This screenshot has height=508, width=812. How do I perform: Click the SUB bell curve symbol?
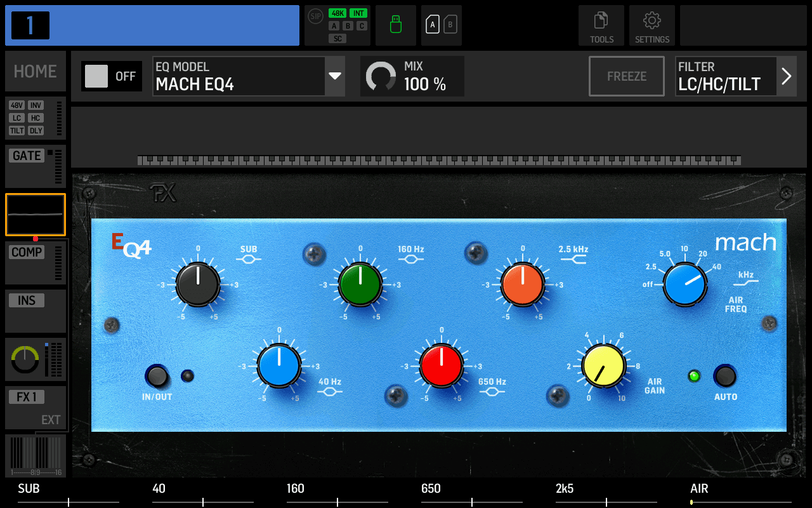point(249,259)
